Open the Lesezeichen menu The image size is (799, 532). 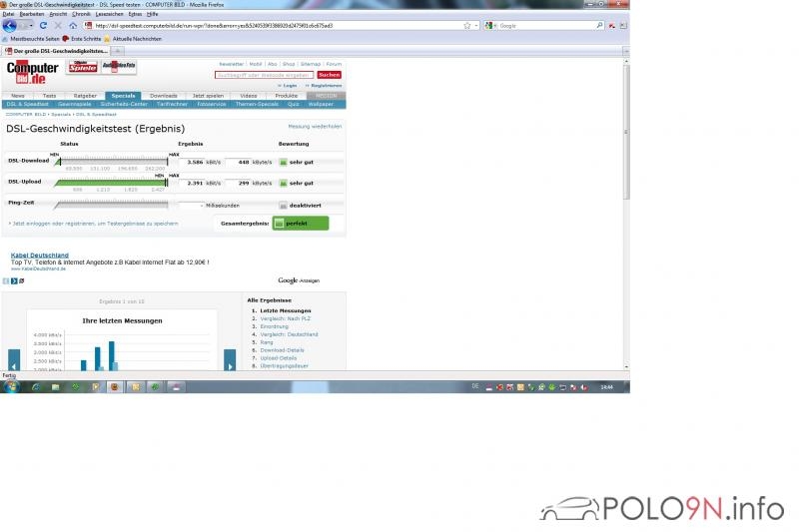[109, 14]
